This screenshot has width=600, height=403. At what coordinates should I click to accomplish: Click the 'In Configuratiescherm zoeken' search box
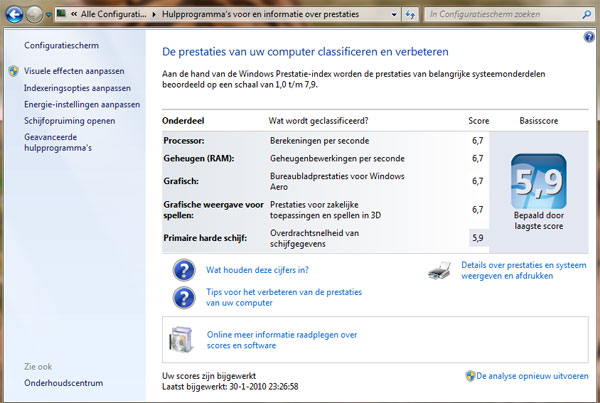click(503, 15)
